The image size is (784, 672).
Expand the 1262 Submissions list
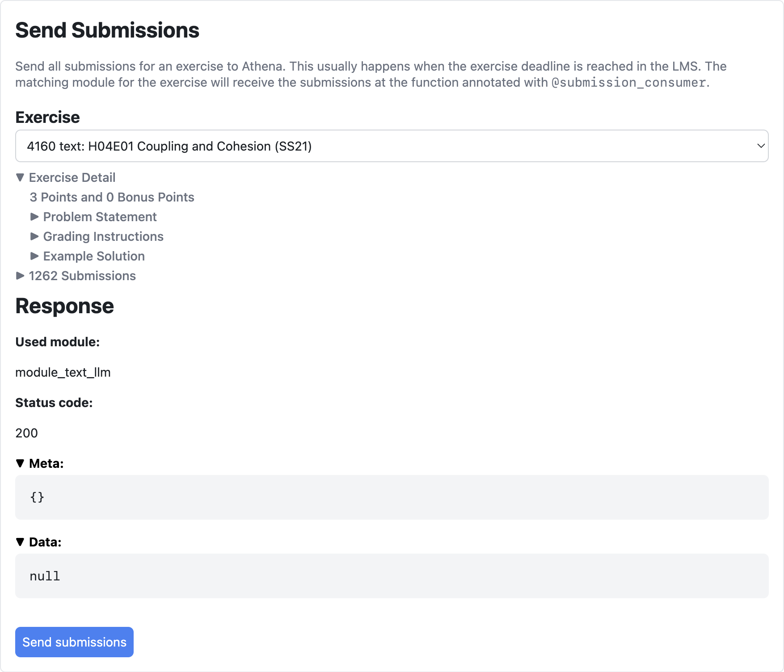pyautogui.click(x=82, y=276)
